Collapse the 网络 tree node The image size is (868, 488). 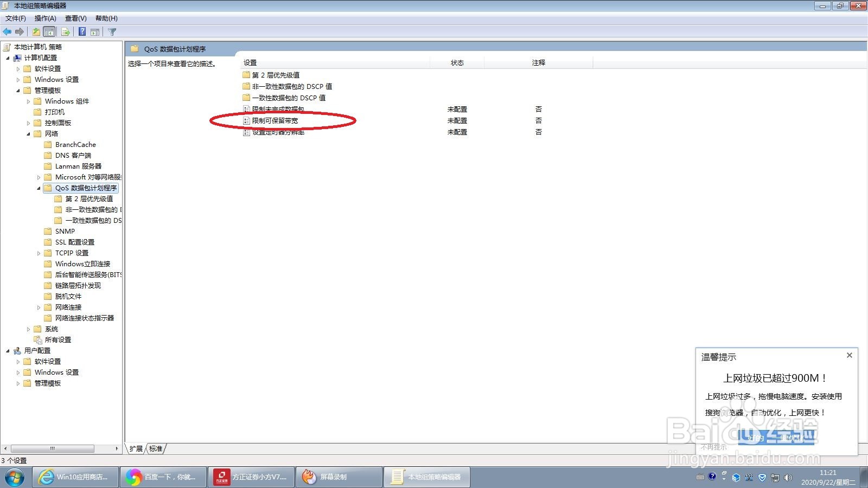[x=28, y=134]
